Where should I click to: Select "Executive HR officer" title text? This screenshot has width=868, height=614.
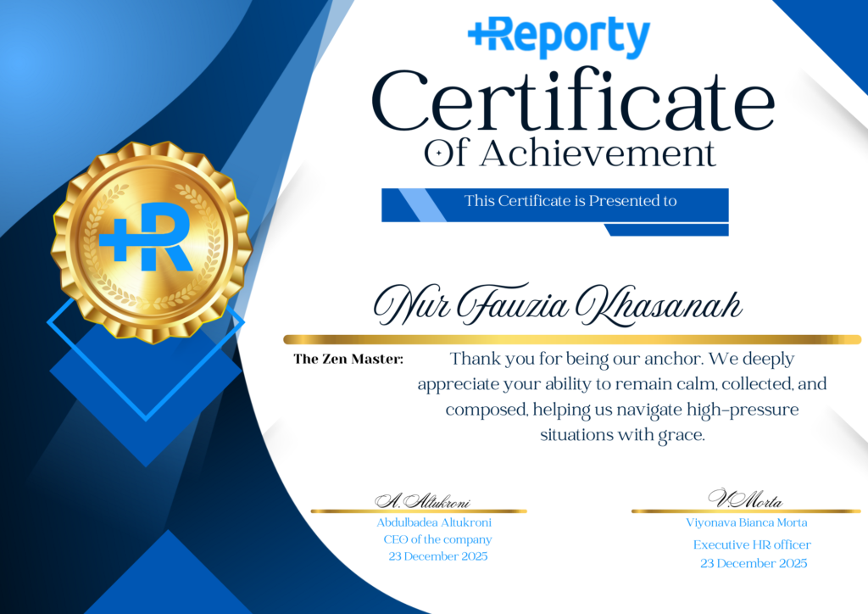(751, 544)
